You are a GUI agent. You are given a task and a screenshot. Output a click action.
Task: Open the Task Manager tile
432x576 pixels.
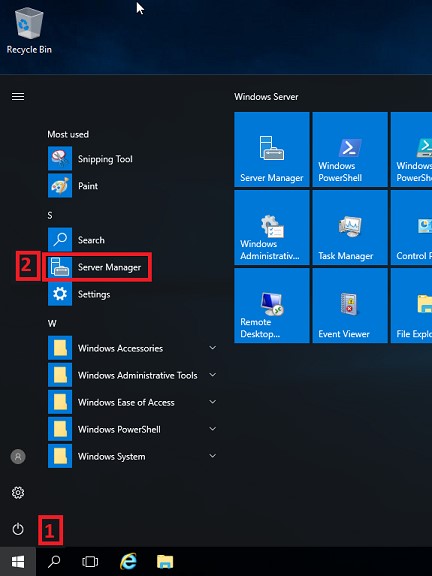click(x=350, y=227)
